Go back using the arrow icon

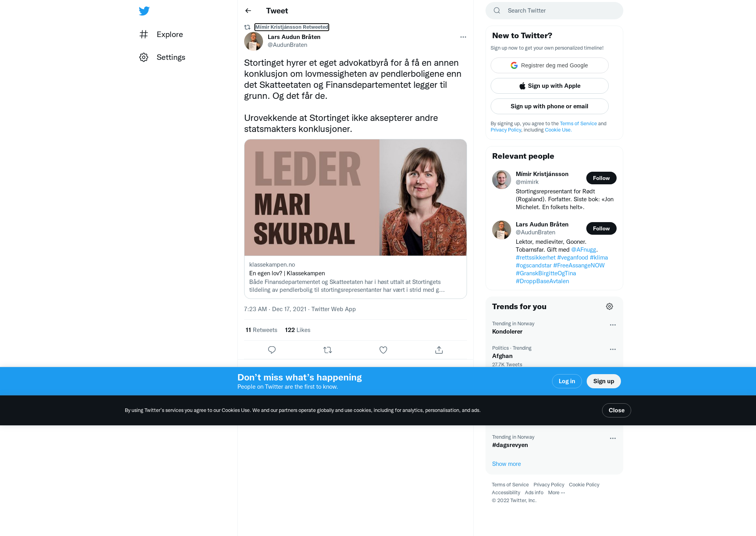[248, 11]
